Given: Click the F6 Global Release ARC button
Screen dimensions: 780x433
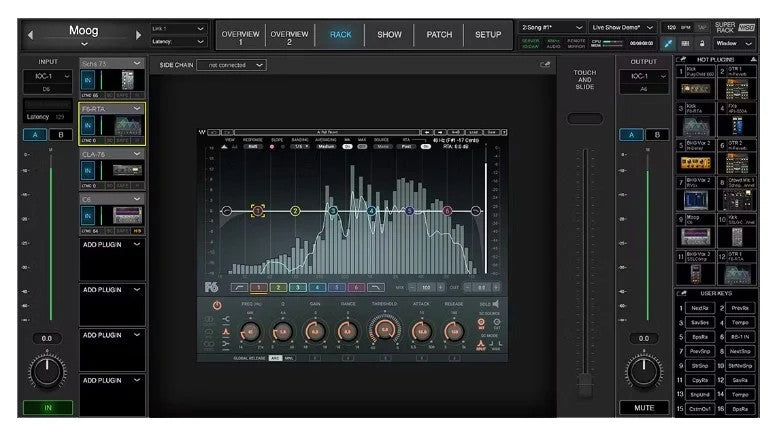Looking at the screenshot, I should pos(275,358).
